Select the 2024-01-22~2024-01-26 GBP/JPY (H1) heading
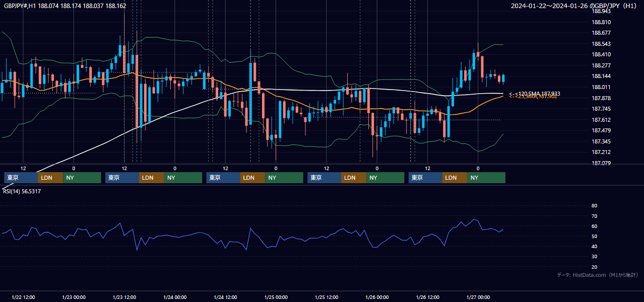 point(574,6)
